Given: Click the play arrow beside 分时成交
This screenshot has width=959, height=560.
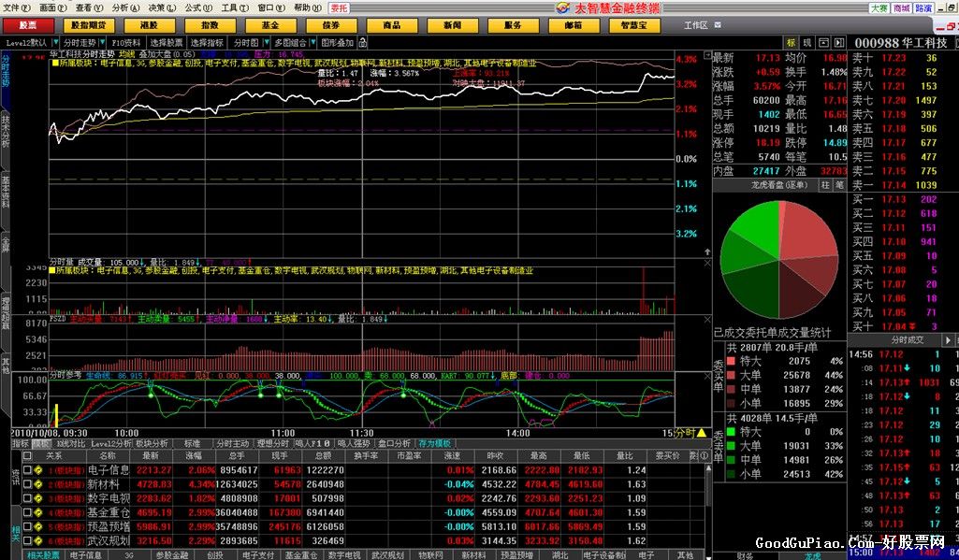Looking at the screenshot, I should click(x=949, y=340).
